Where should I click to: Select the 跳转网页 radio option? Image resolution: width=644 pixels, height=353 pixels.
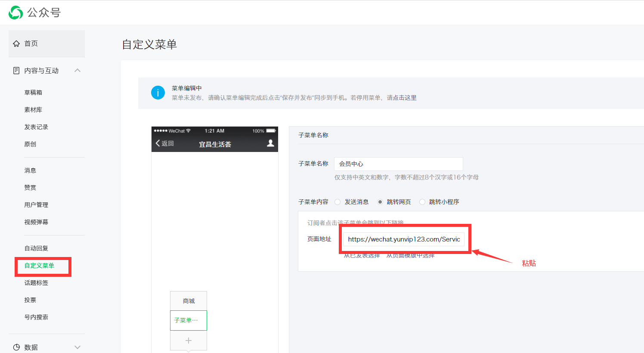click(x=380, y=202)
